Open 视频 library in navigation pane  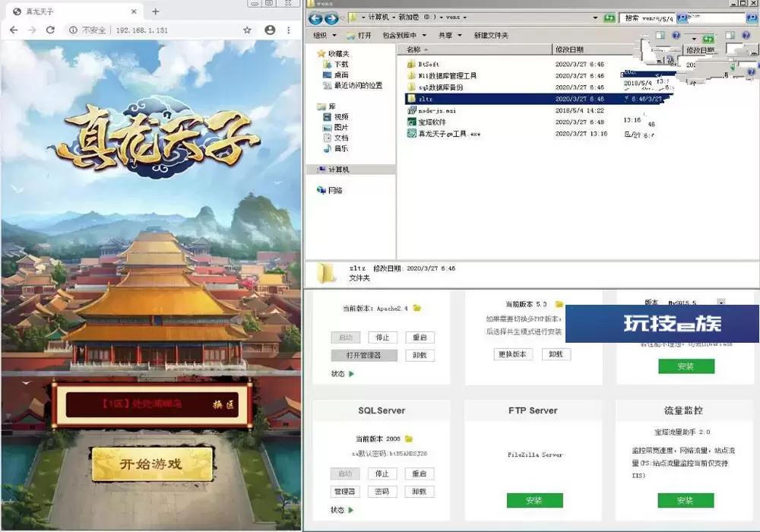pyautogui.click(x=335, y=117)
